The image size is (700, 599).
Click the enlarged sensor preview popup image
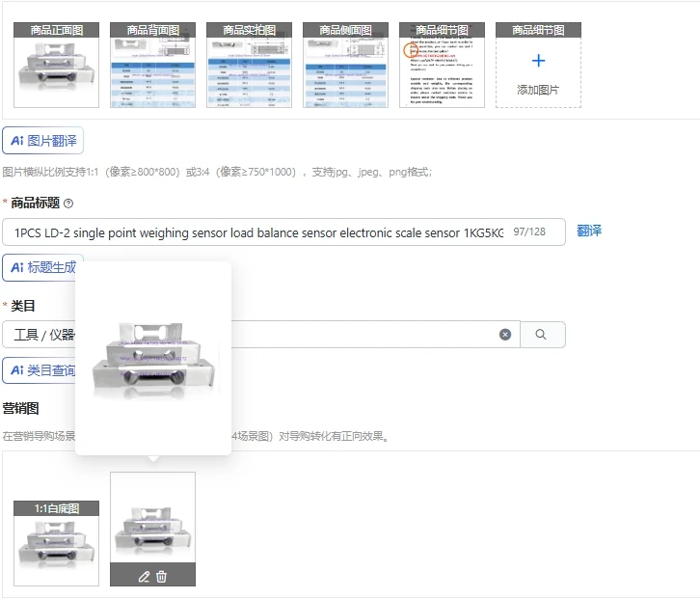coord(153,360)
